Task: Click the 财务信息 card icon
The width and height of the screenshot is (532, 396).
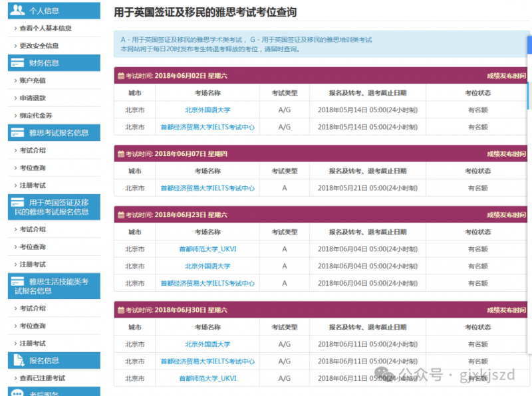Action: pos(17,62)
